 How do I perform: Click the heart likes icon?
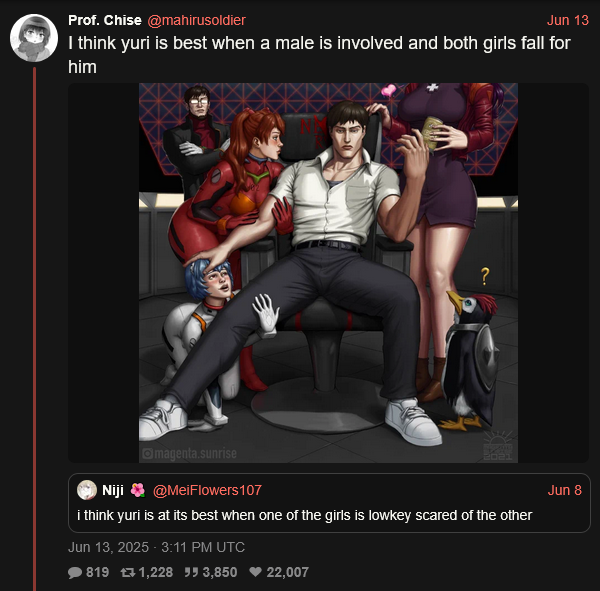click(255, 572)
